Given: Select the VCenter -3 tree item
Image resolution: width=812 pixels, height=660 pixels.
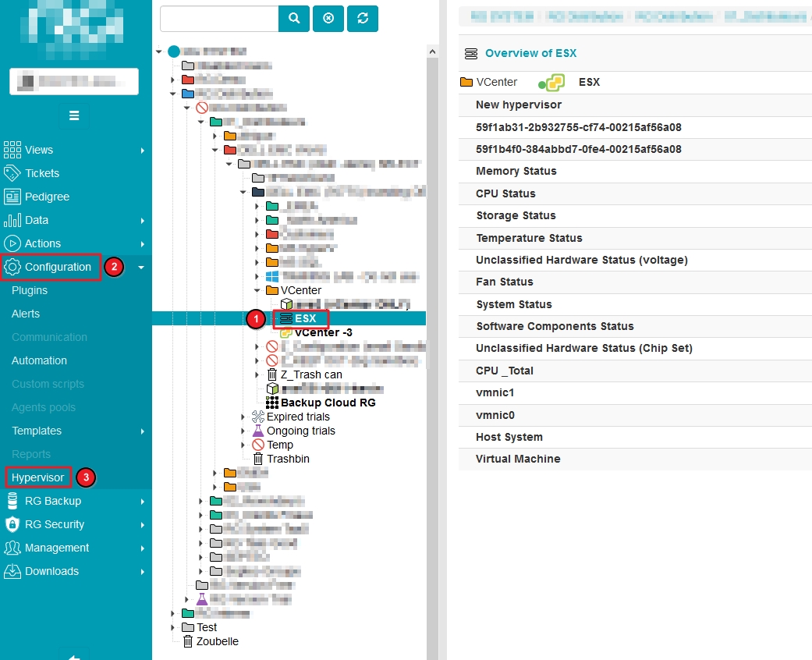Looking at the screenshot, I should point(323,332).
